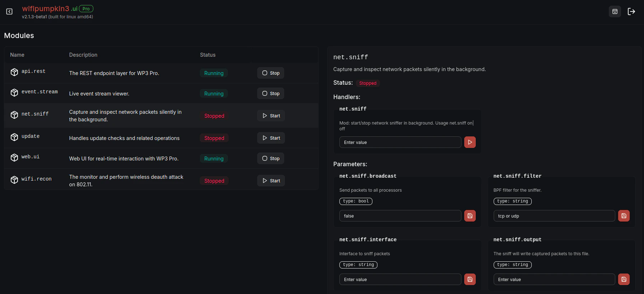Image resolution: width=644 pixels, height=294 pixels.
Task: Click the Running status badge for api.rest
Action: pyautogui.click(x=214, y=73)
